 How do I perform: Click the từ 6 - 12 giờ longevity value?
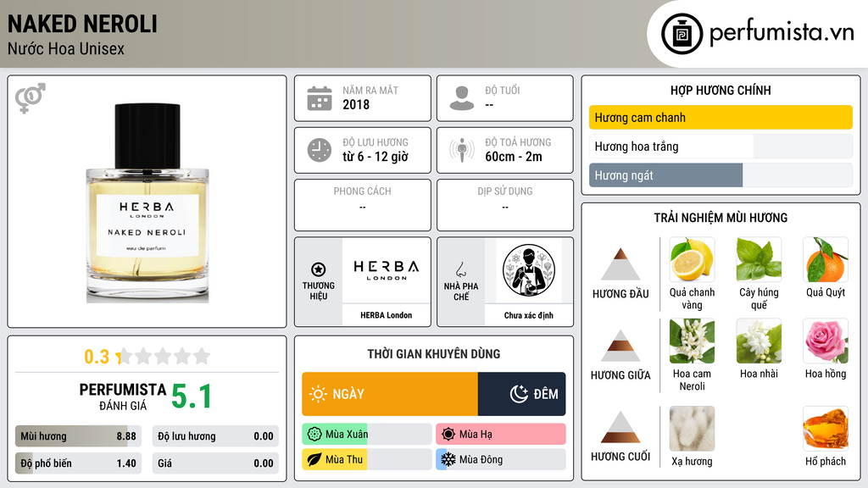point(376,157)
